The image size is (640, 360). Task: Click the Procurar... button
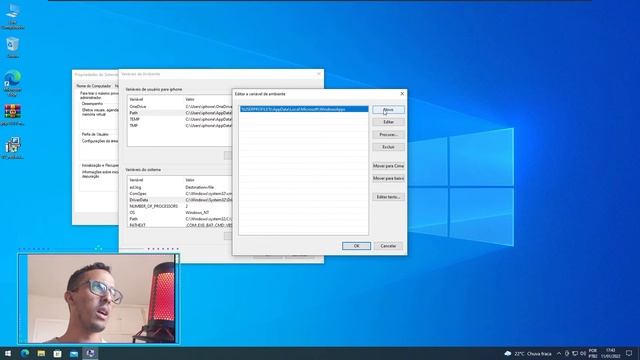tap(388, 135)
